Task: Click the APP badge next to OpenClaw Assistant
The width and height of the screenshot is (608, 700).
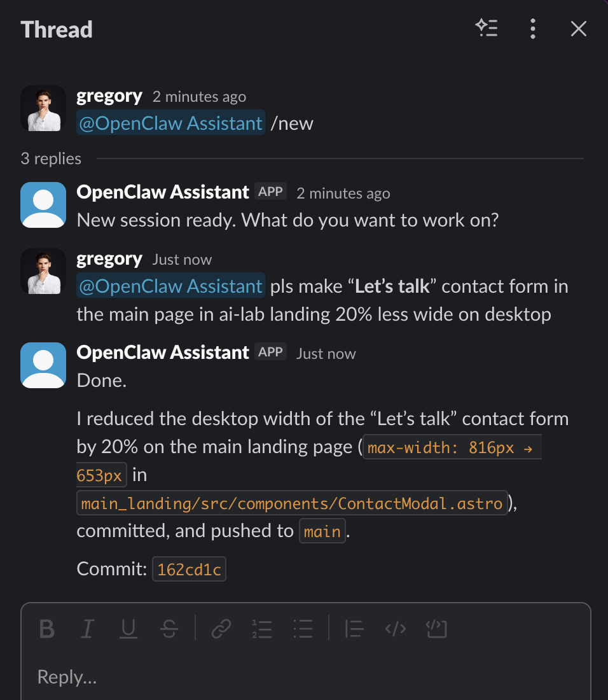Action: [271, 191]
